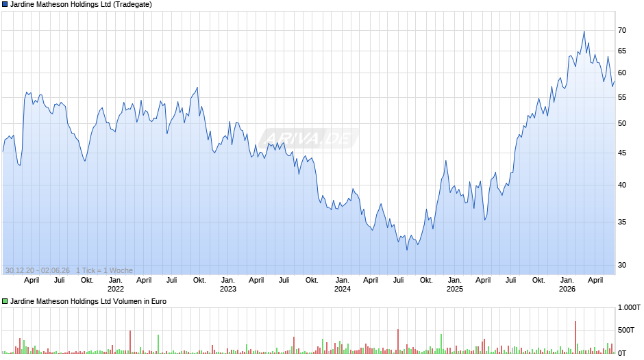The height and width of the screenshot is (360, 644).
Task: Click the chart title 'Jardine Matheson Holdings Ltd (Tradegate)'
Action: [x=81, y=5]
